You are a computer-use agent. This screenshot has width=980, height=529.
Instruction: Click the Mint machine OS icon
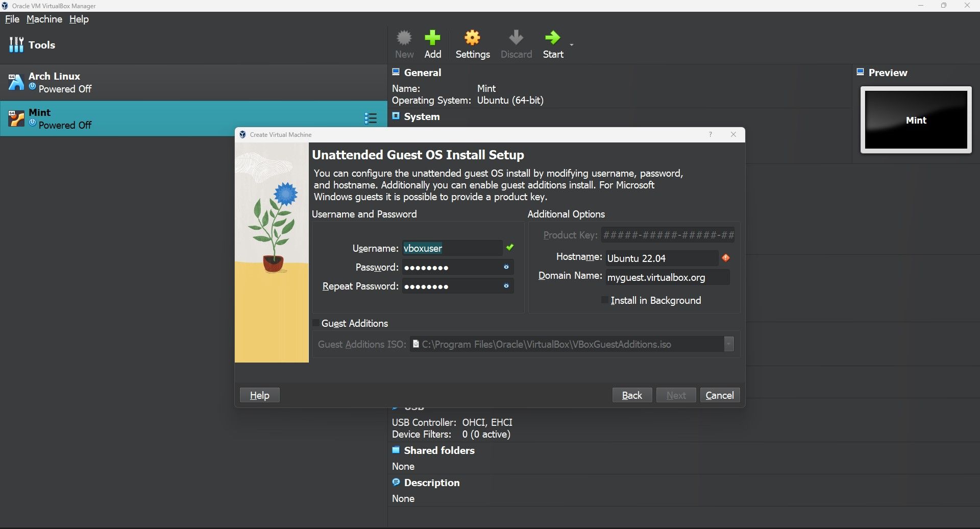[x=16, y=118]
